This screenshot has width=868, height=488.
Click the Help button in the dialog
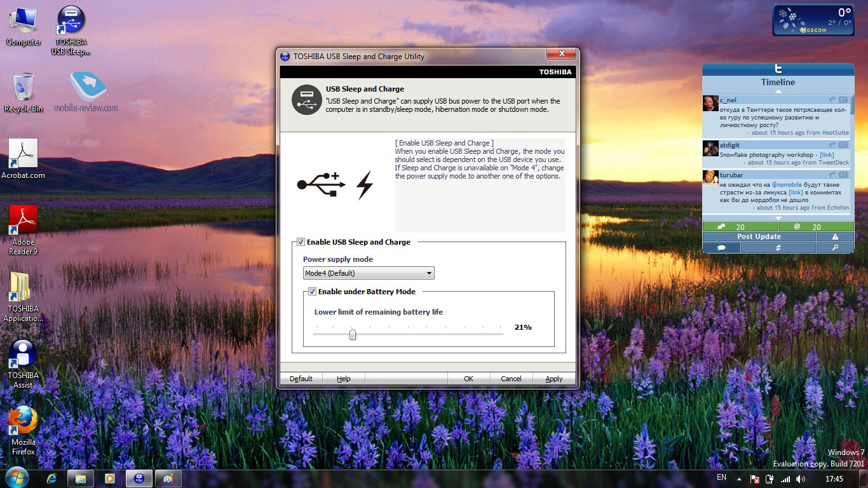tap(344, 379)
